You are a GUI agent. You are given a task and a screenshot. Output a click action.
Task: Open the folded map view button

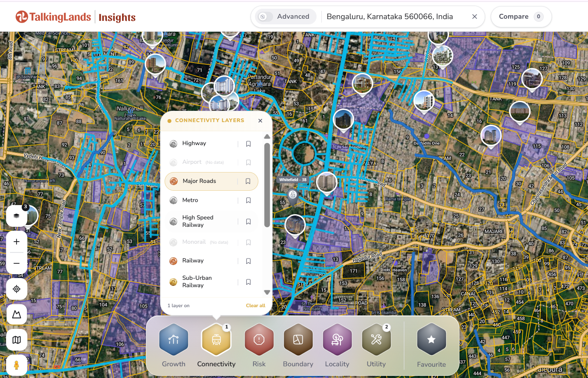(x=17, y=340)
